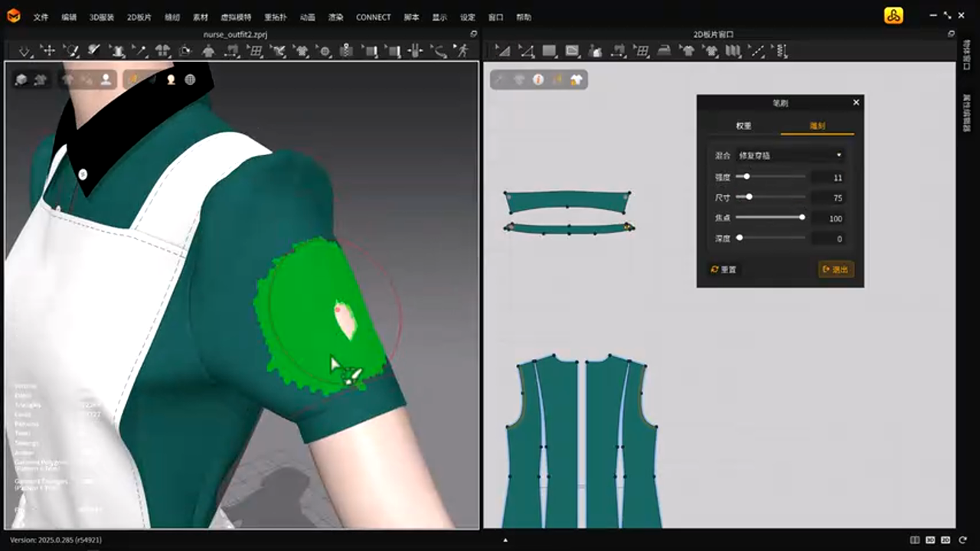Toggle avatar display icon in 3D viewport
The width and height of the screenshot is (980, 551).
click(171, 80)
